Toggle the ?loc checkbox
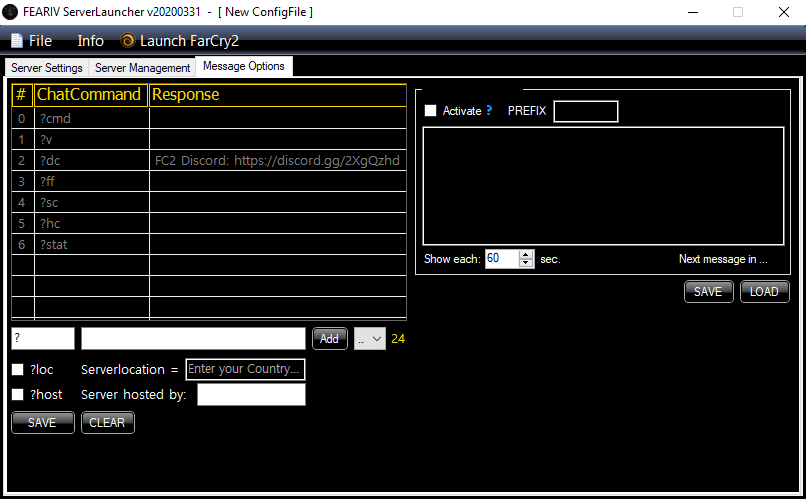This screenshot has height=499, width=806. click(18, 369)
